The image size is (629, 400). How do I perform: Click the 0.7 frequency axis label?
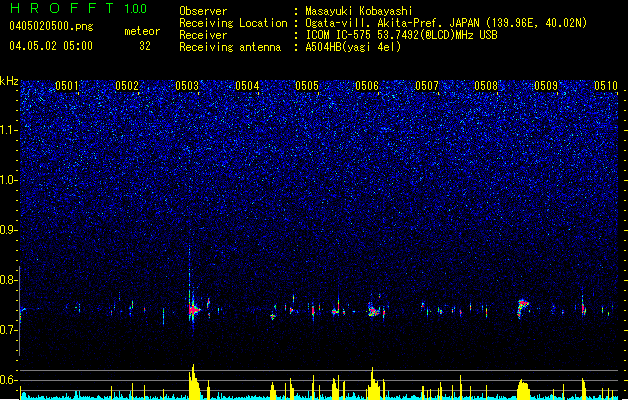[x=8, y=330]
